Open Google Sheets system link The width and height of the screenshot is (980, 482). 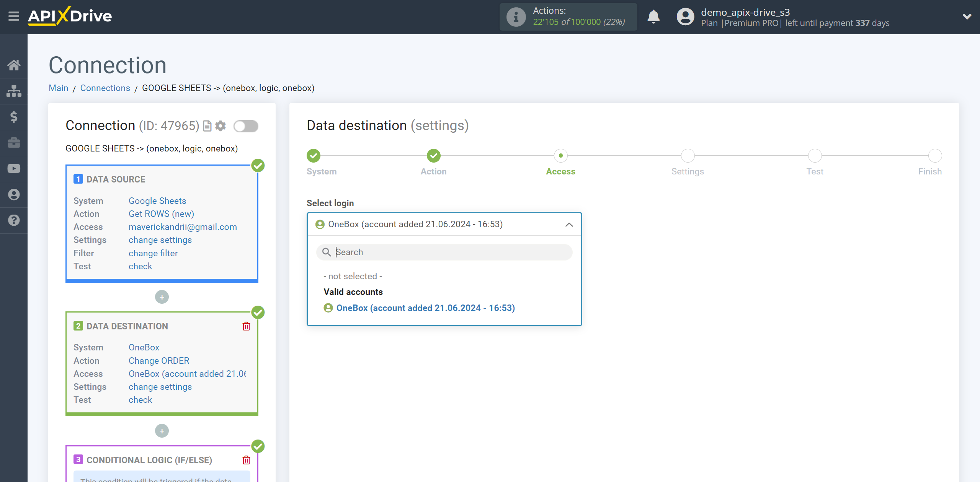click(x=157, y=201)
